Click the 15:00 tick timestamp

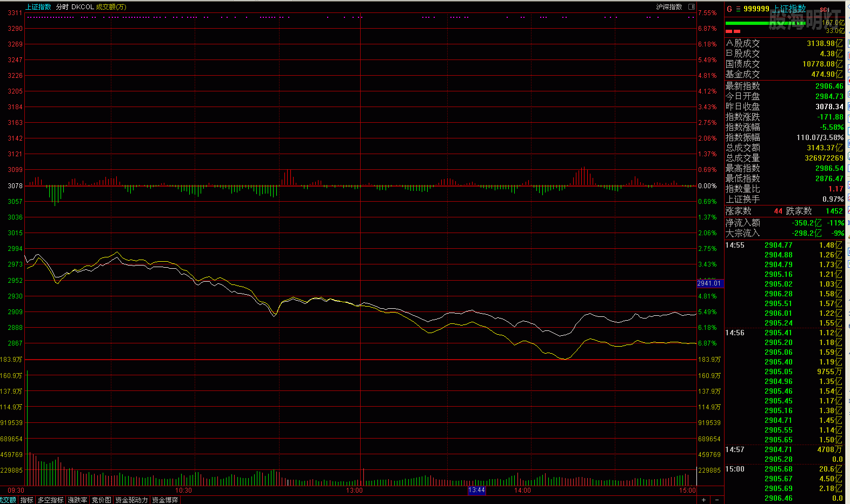coord(735,469)
